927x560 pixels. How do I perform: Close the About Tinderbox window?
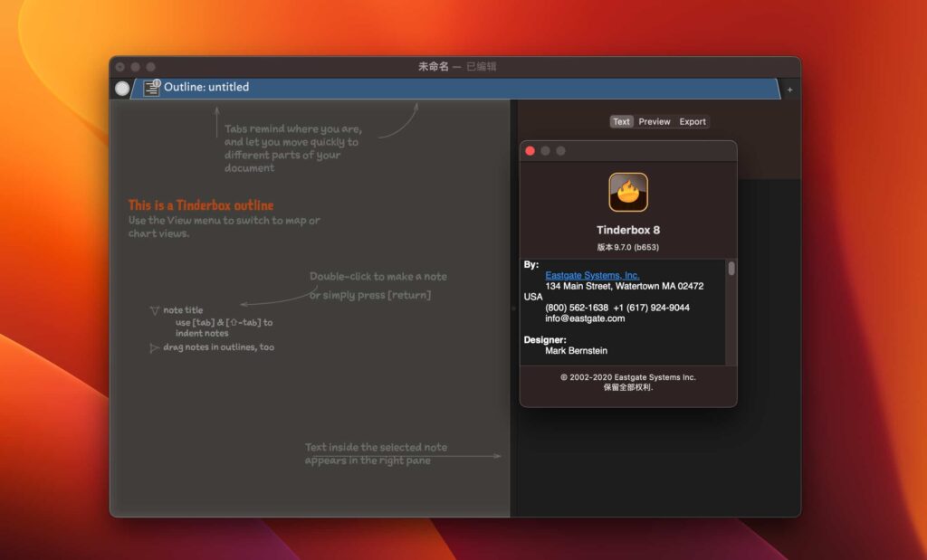pyautogui.click(x=530, y=150)
